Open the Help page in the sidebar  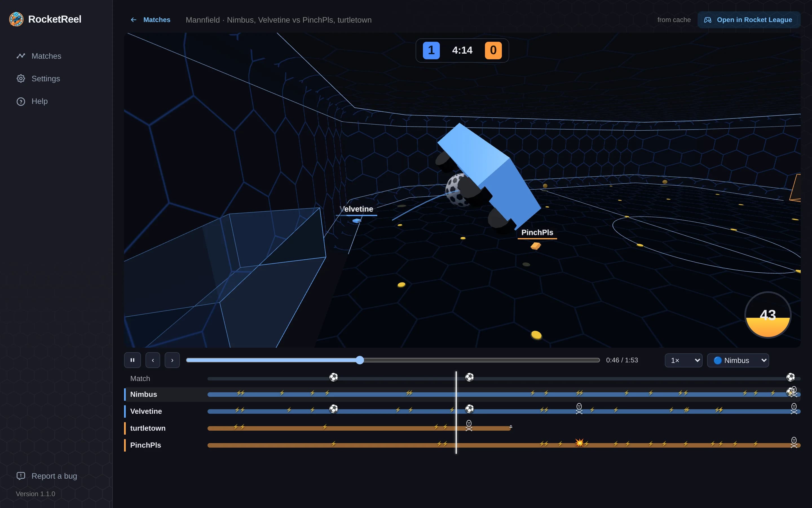coord(32,101)
